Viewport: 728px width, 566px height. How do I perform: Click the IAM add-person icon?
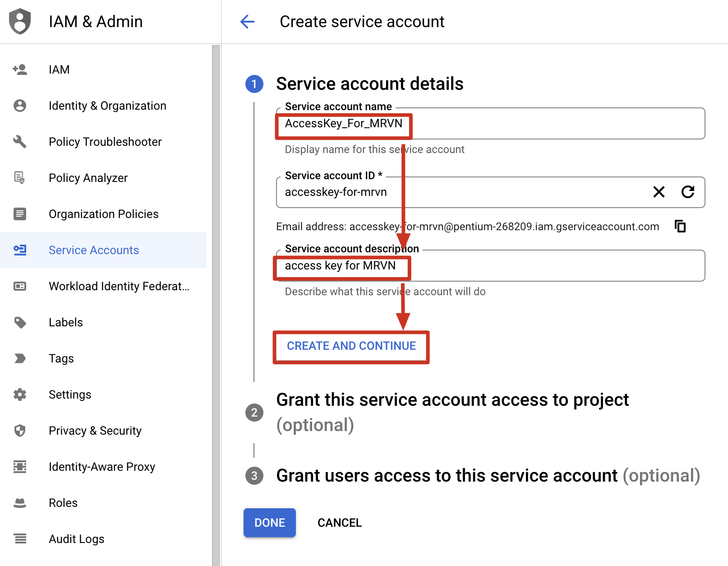click(20, 70)
